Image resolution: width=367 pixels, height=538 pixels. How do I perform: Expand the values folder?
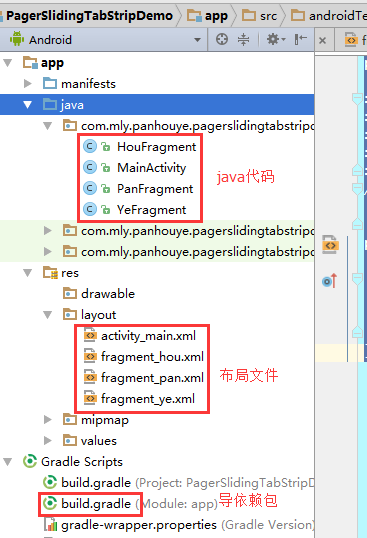[48, 440]
